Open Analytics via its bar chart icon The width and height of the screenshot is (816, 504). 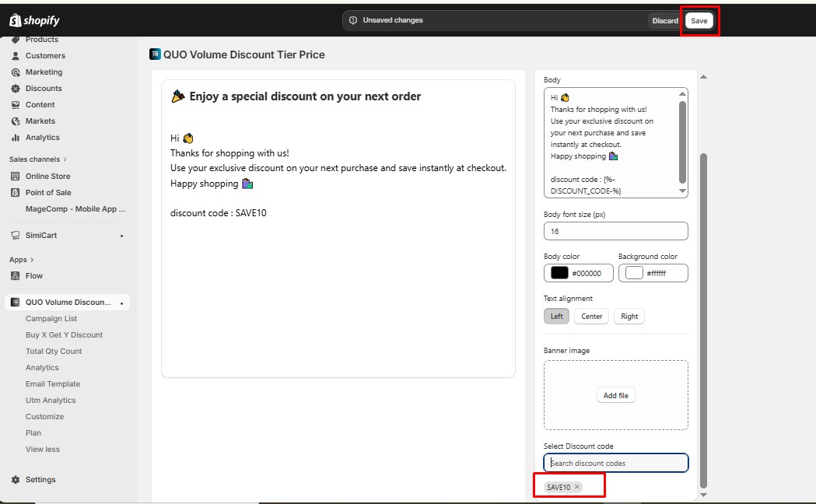16,138
